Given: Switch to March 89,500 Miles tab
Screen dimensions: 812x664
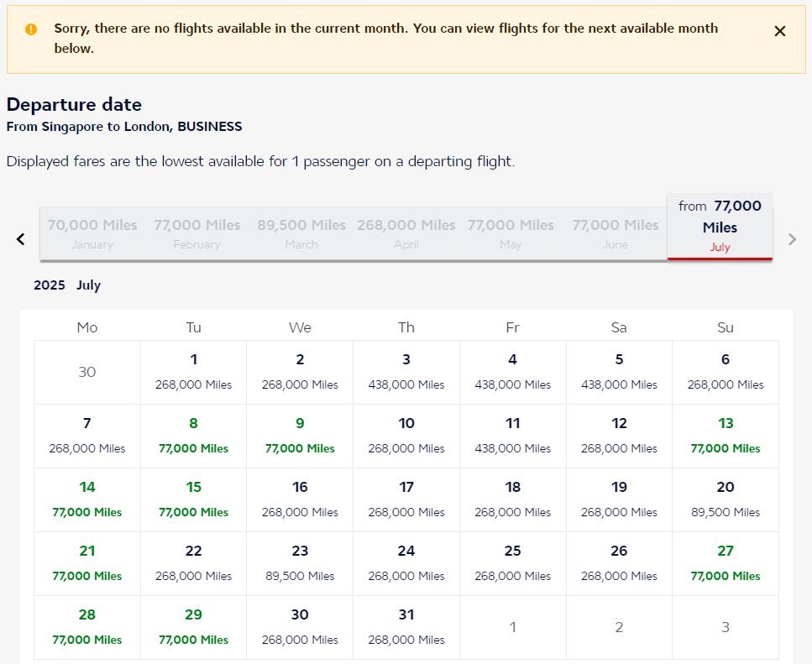Looking at the screenshot, I should 301,234.
